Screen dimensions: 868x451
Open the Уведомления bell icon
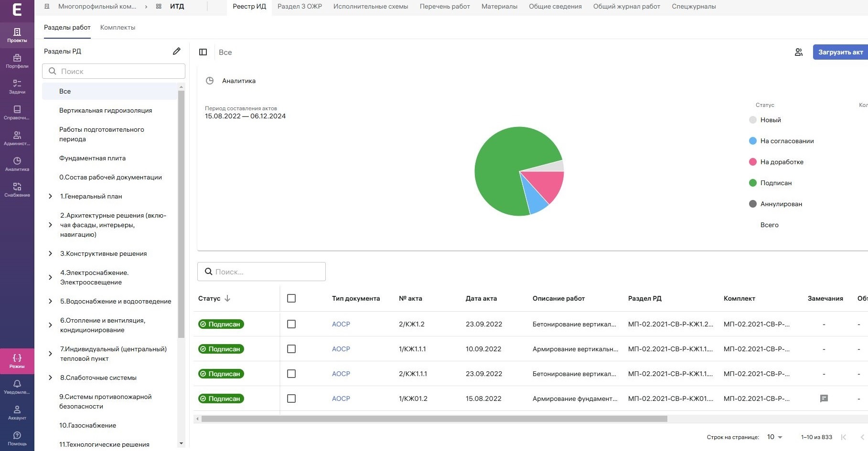(x=17, y=387)
